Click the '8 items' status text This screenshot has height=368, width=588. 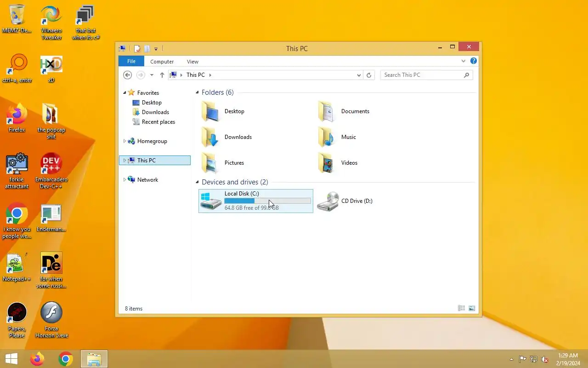134,309
